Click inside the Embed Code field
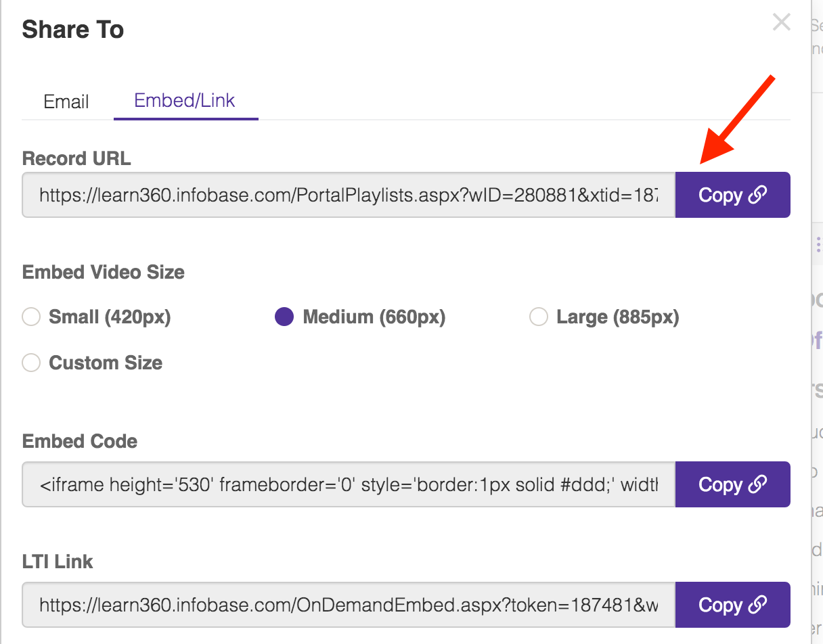 (x=349, y=485)
